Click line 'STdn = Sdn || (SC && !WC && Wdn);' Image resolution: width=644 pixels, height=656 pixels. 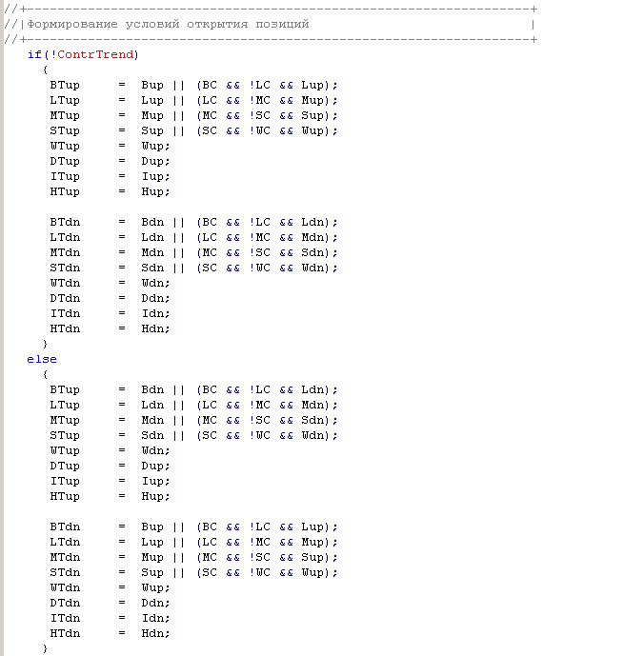193,268
